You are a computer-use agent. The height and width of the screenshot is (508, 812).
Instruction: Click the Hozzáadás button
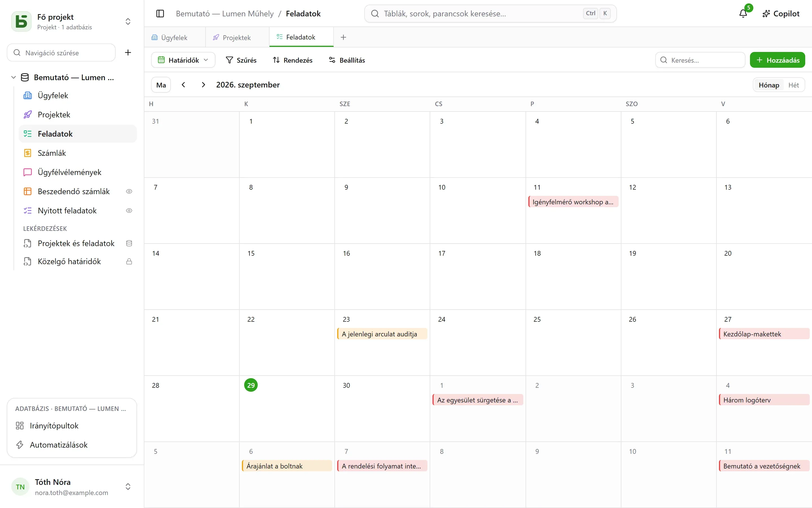pos(777,60)
